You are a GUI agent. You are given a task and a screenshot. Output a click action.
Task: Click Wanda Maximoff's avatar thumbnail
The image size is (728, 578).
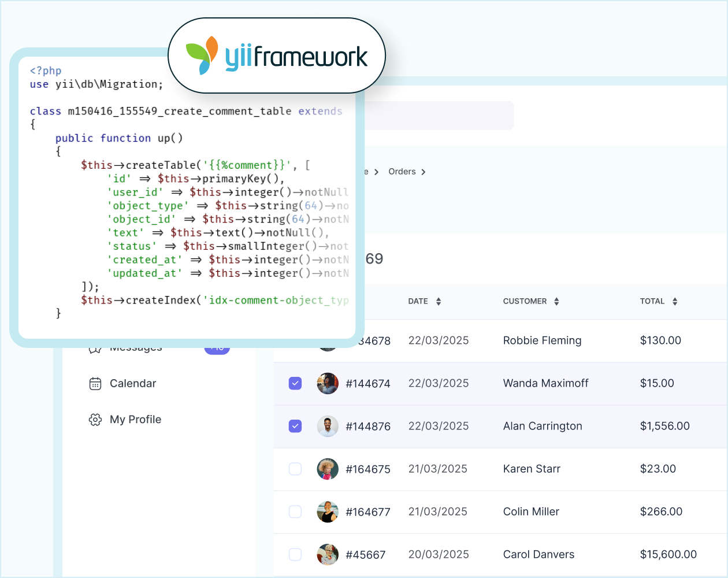[x=328, y=383]
